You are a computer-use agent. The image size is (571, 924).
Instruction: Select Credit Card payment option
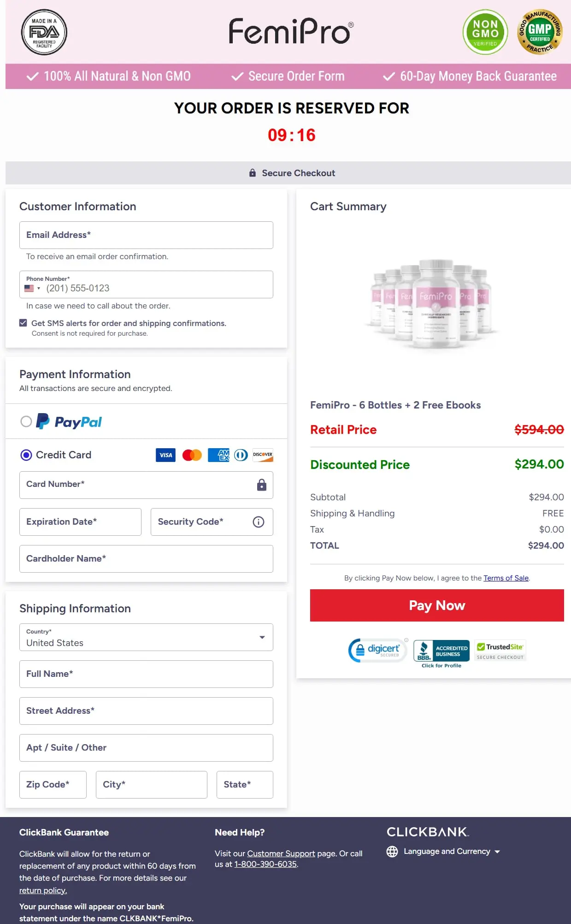(27, 455)
